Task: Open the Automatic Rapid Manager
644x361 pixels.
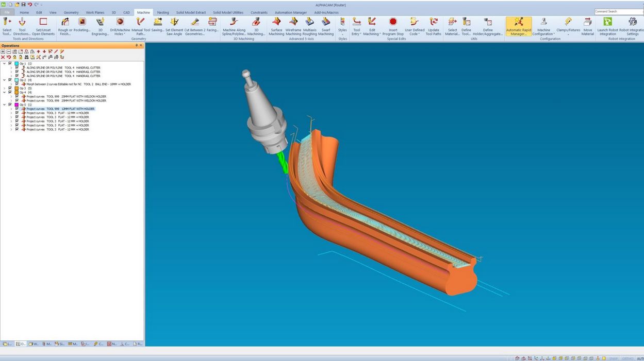Action: [518, 22]
